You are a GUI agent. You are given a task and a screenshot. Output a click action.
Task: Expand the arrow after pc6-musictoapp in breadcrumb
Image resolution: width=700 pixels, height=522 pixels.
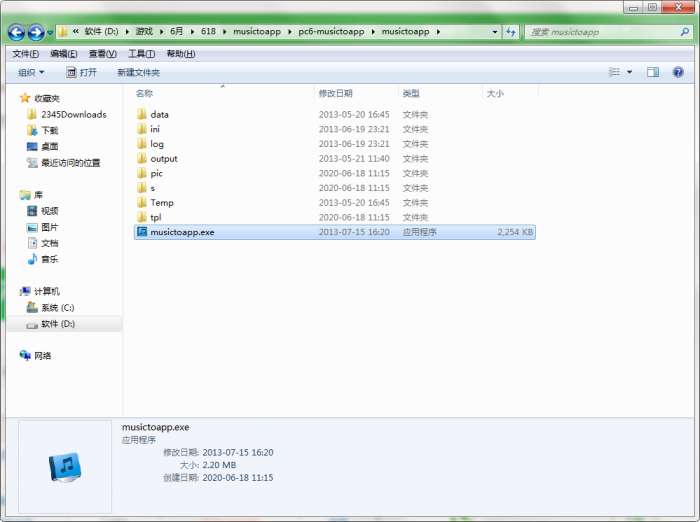coord(373,32)
